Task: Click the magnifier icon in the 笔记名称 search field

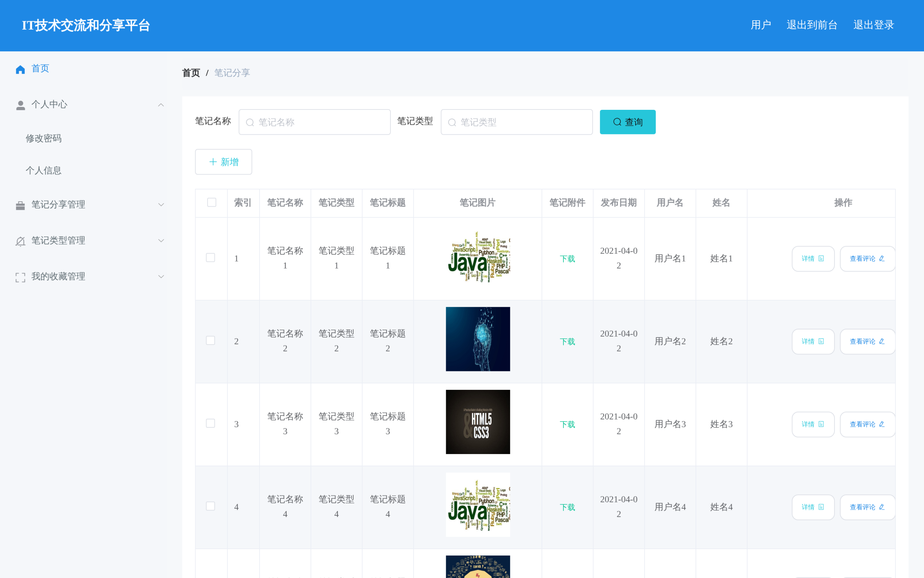Action: coord(250,122)
